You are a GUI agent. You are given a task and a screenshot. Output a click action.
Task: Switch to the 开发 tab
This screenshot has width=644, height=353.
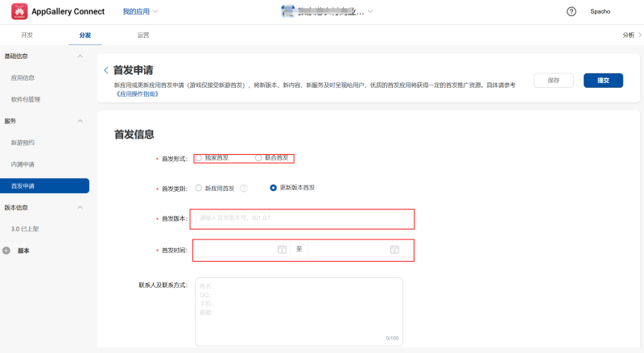(x=27, y=35)
